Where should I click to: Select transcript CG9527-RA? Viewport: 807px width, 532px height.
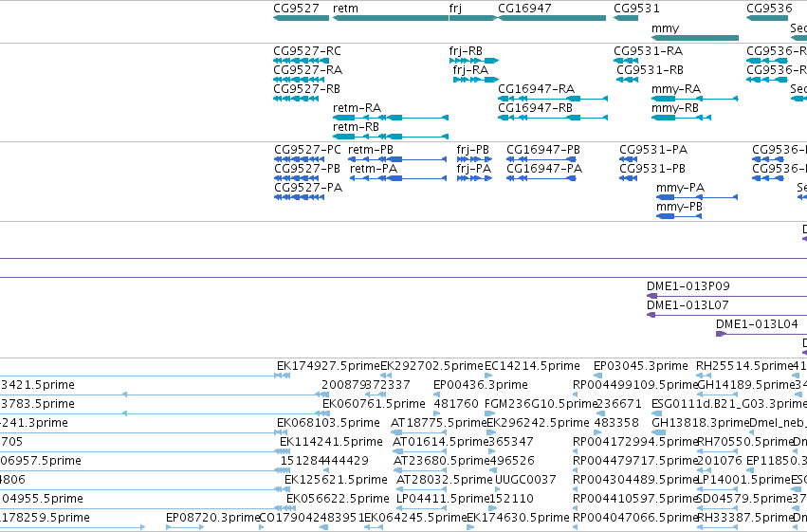(x=307, y=70)
